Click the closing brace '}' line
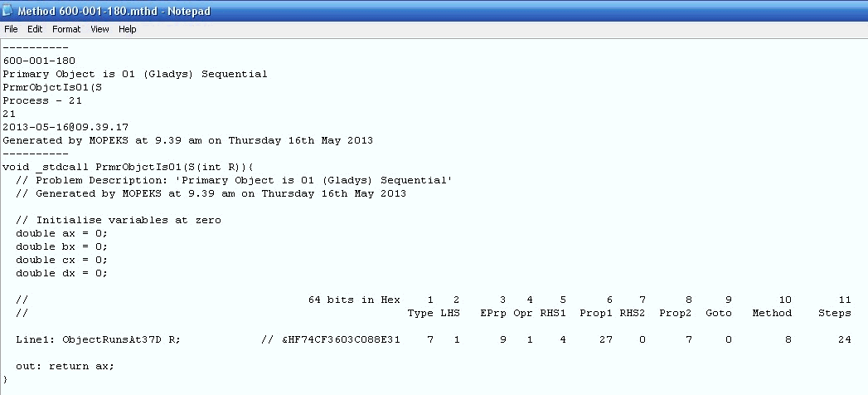This screenshot has height=395, width=868. 6,379
